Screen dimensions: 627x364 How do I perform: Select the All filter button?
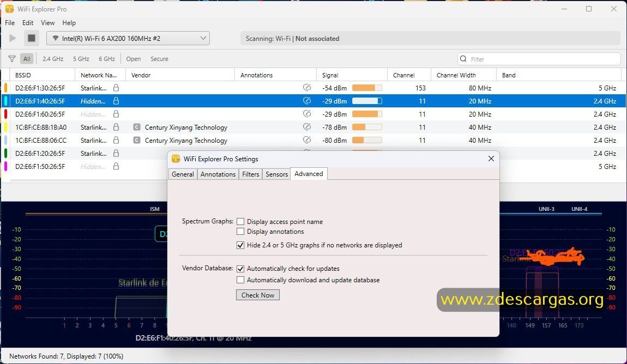[27, 59]
